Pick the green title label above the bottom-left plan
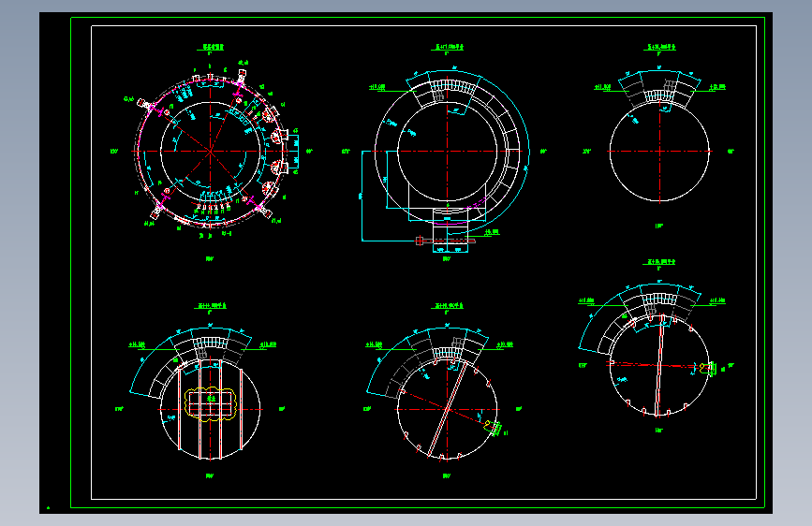This screenshot has width=812, height=526. tap(212, 306)
